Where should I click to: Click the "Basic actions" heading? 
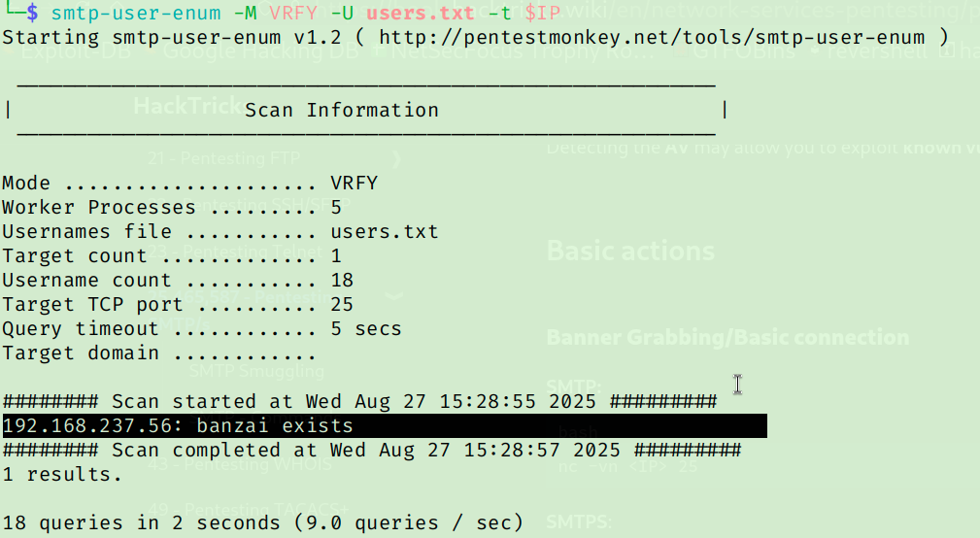tap(630, 252)
